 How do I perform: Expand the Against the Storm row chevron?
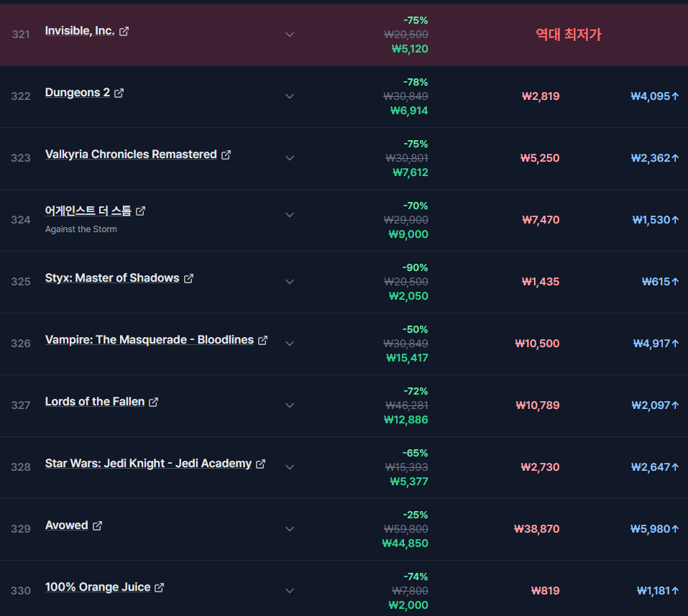tap(290, 214)
